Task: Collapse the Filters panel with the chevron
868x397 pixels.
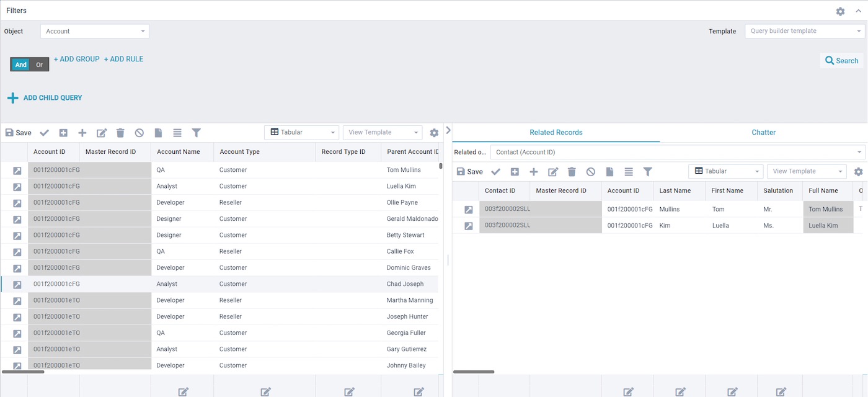Action: point(858,11)
